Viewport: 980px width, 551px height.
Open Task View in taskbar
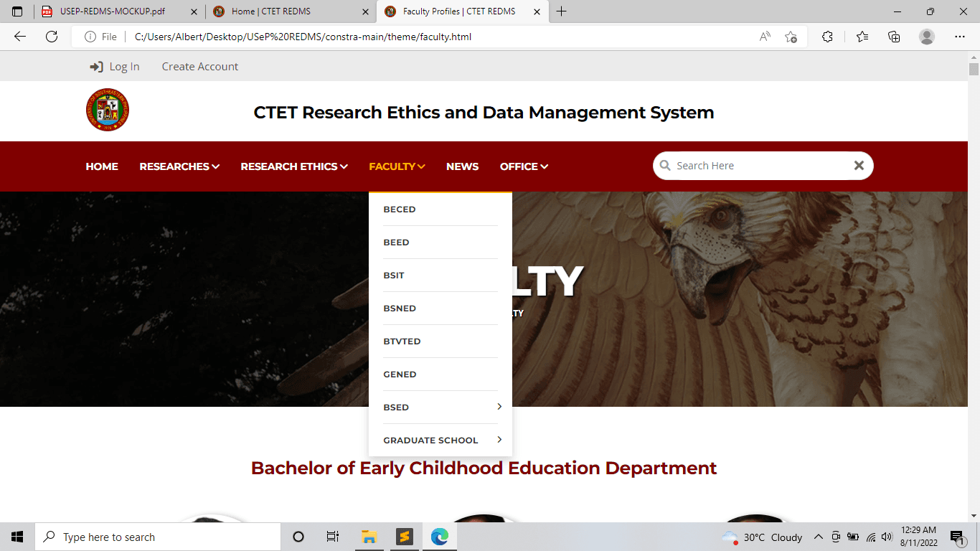pyautogui.click(x=333, y=537)
